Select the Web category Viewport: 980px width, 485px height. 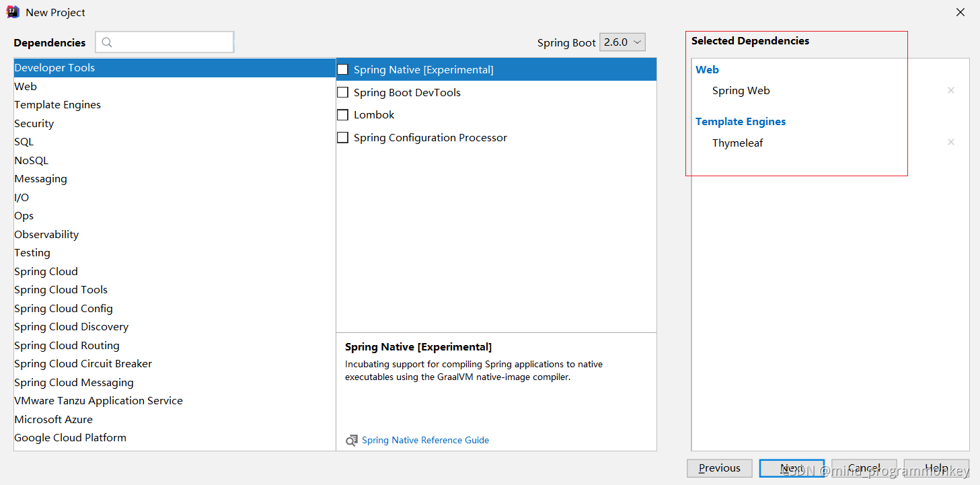click(175, 86)
